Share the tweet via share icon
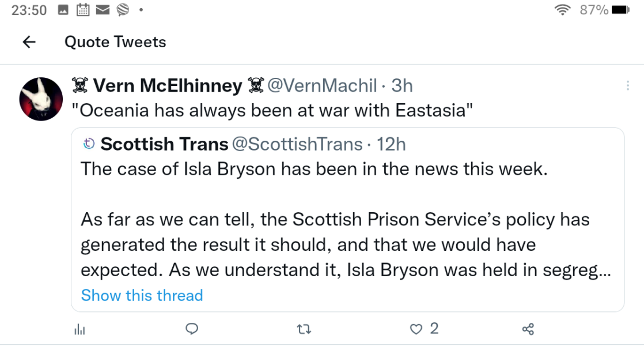Screen dimensions: 644x346 tap(528, 329)
